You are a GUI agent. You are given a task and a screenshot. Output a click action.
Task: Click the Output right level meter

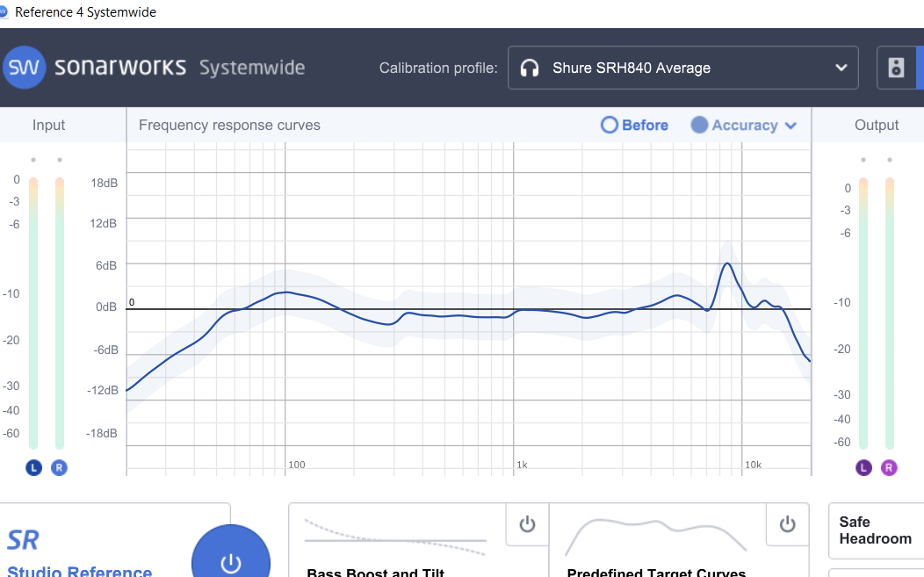(x=889, y=313)
